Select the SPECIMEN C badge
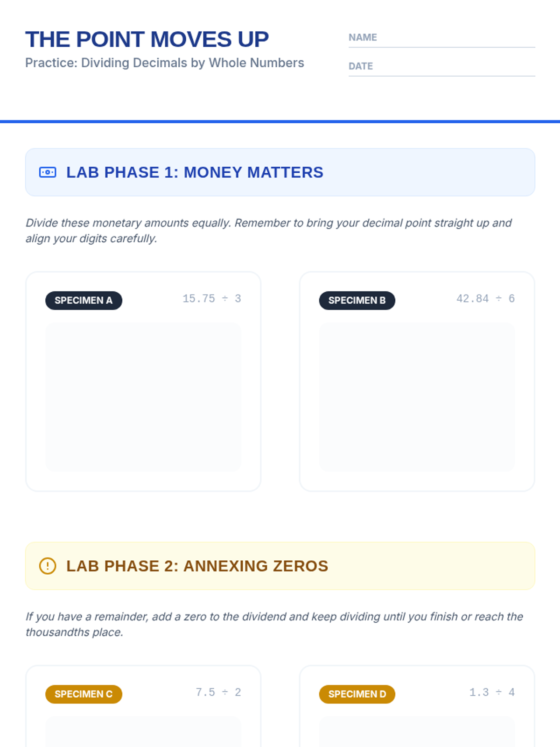Image resolution: width=560 pixels, height=747 pixels. [84, 694]
